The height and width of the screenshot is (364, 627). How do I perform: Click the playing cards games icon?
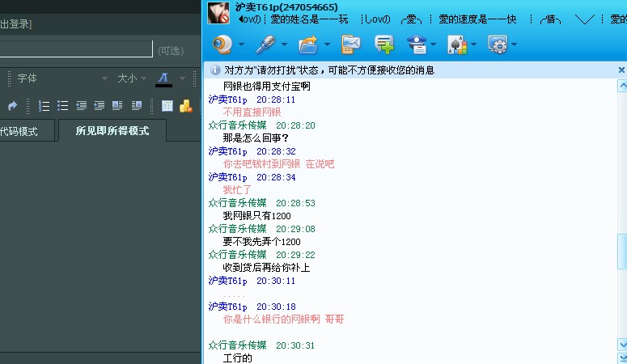455,44
